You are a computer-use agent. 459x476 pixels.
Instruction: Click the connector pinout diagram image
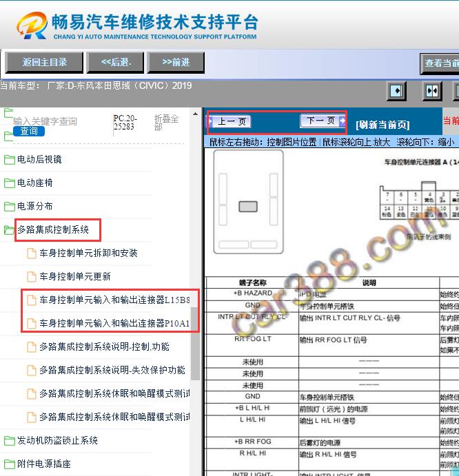coord(419,200)
